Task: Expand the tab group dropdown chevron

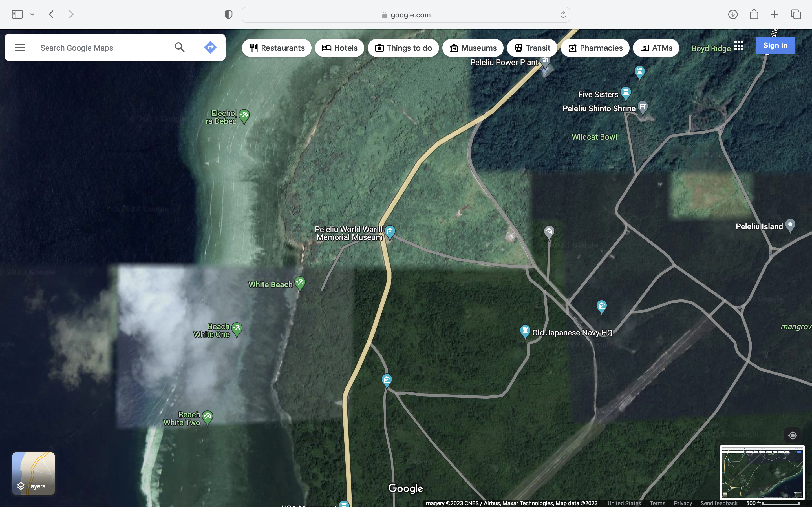Action: (x=32, y=14)
